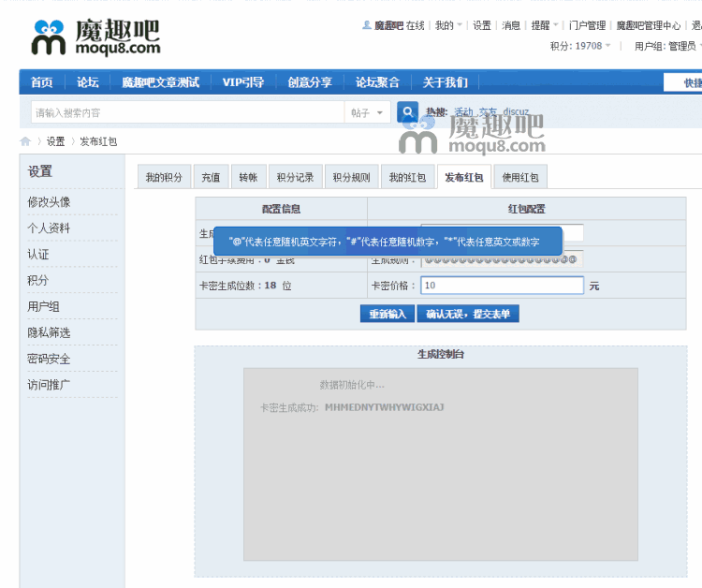Viewport: 702px width, 588px height.
Task: Open 隐私筛选 in settings sidebar
Action: [50, 332]
